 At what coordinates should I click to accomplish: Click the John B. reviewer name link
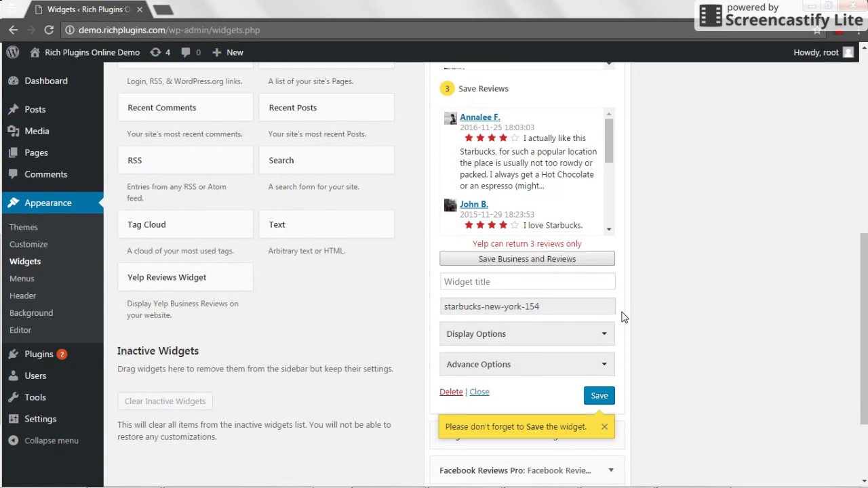tap(474, 204)
